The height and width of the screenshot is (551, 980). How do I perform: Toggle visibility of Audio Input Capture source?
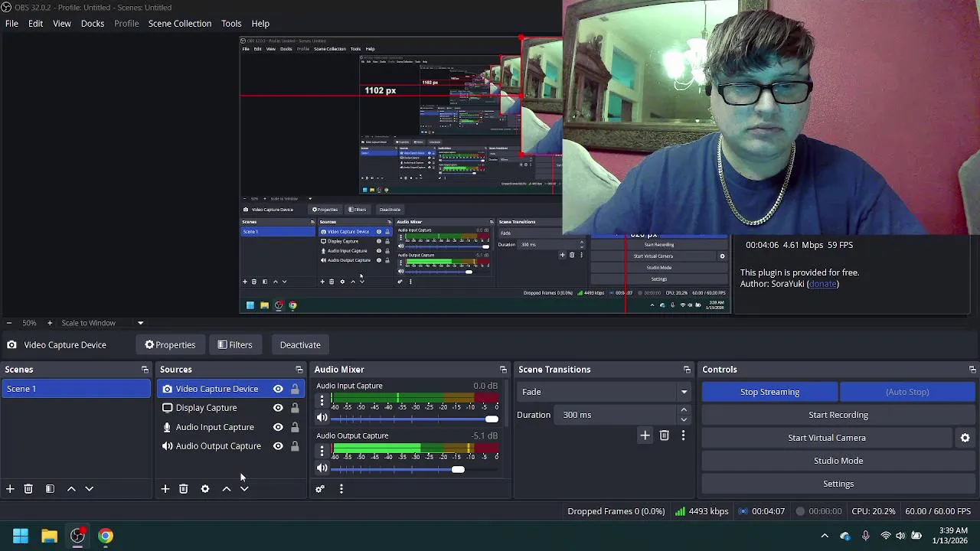(x=278, y=427)
